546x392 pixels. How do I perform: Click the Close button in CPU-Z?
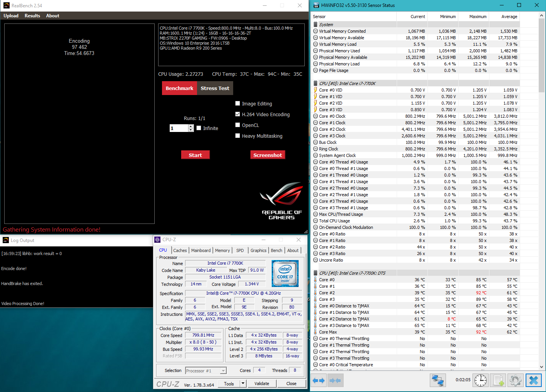pos(291,384)
